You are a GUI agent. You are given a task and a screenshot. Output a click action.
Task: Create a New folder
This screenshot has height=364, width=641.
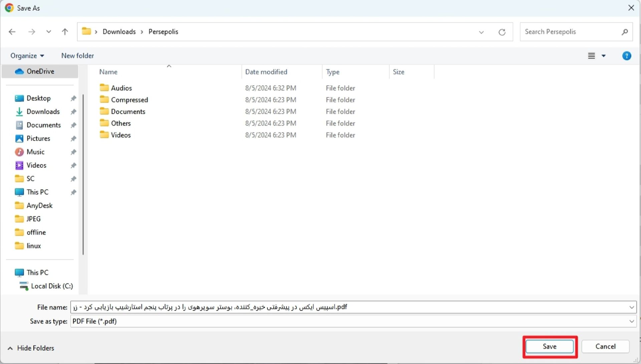tap(77, 56)
